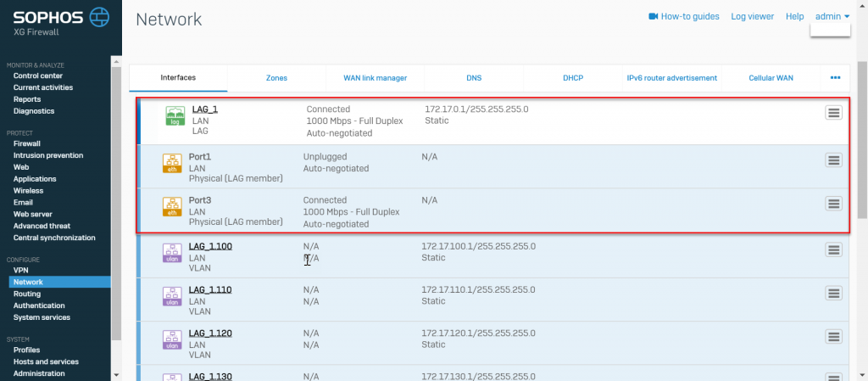Open the DHCP tab
The width and height of the screenshot is (868, 381).
(x=573, y=78)
